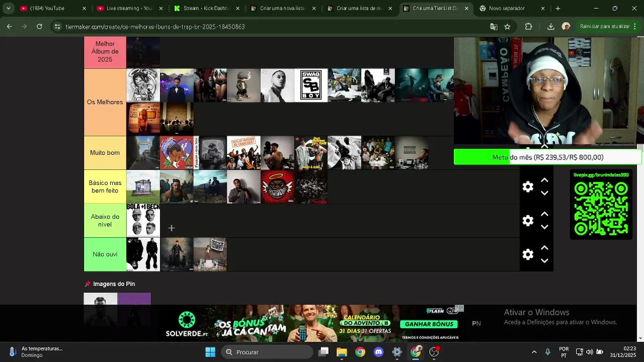Open settings gear for Não ouvi row
The width and height of the screenshot is (644, 362).
[528, 254]
